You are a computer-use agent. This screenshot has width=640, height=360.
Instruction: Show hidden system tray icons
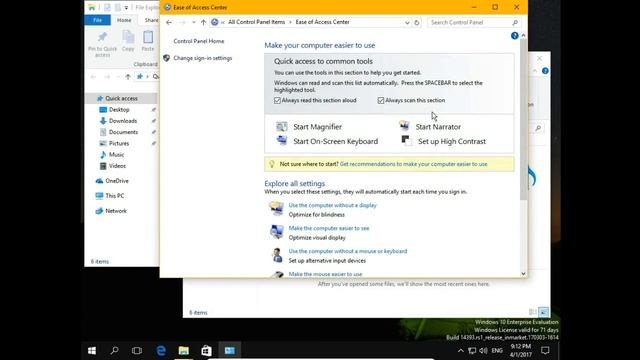point(460,351)
